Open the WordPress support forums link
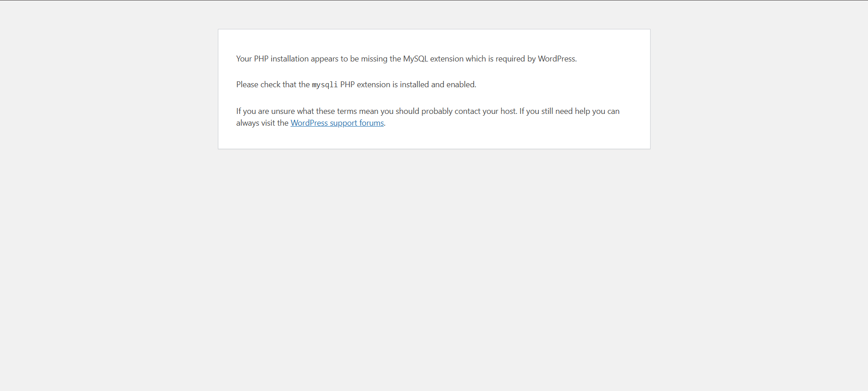 (337, 123)
